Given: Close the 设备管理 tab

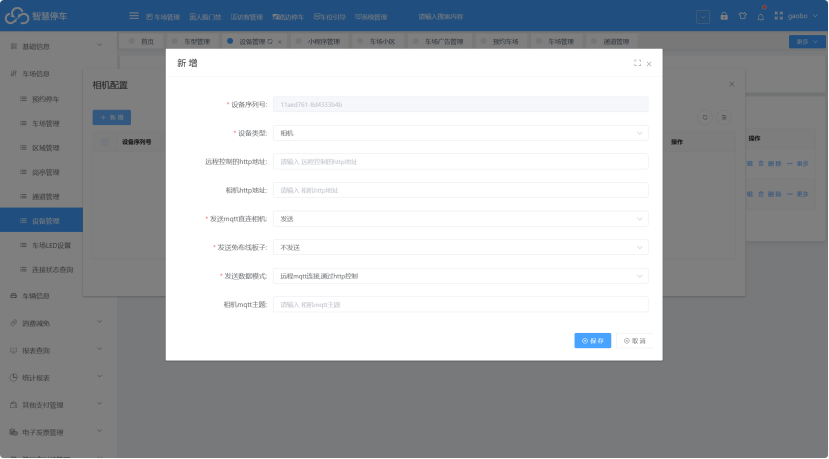Looking at the screenshot, I should (x=280, y=42).
